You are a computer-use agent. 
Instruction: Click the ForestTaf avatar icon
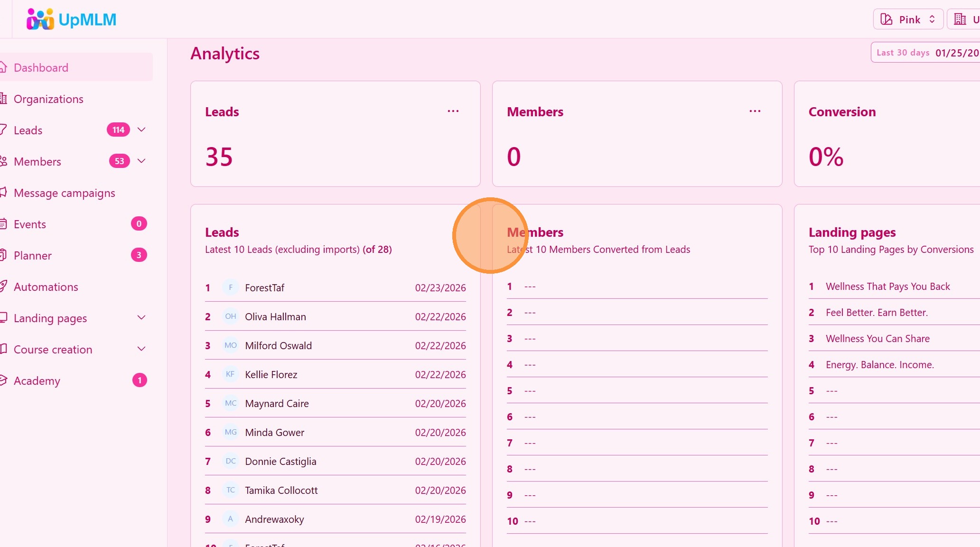tap(231, 287)
